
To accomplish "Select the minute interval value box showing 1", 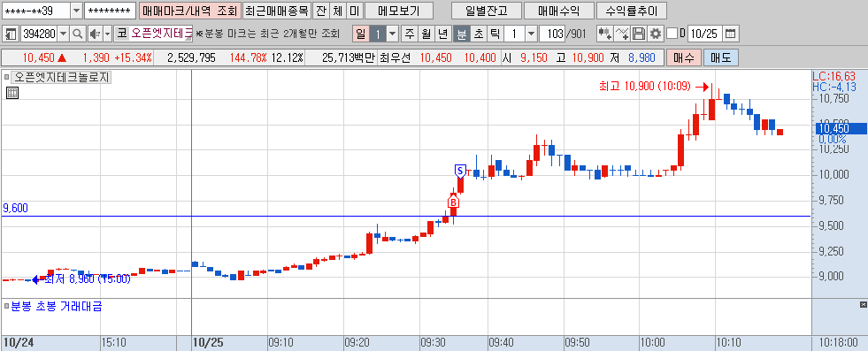I will (515, 34).
